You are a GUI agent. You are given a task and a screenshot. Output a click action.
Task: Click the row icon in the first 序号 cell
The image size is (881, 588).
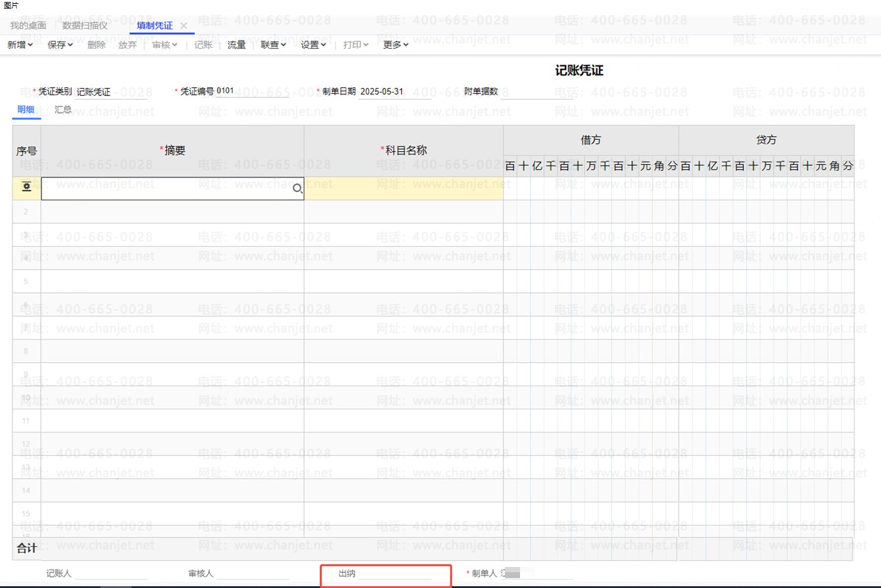point(26,188)
